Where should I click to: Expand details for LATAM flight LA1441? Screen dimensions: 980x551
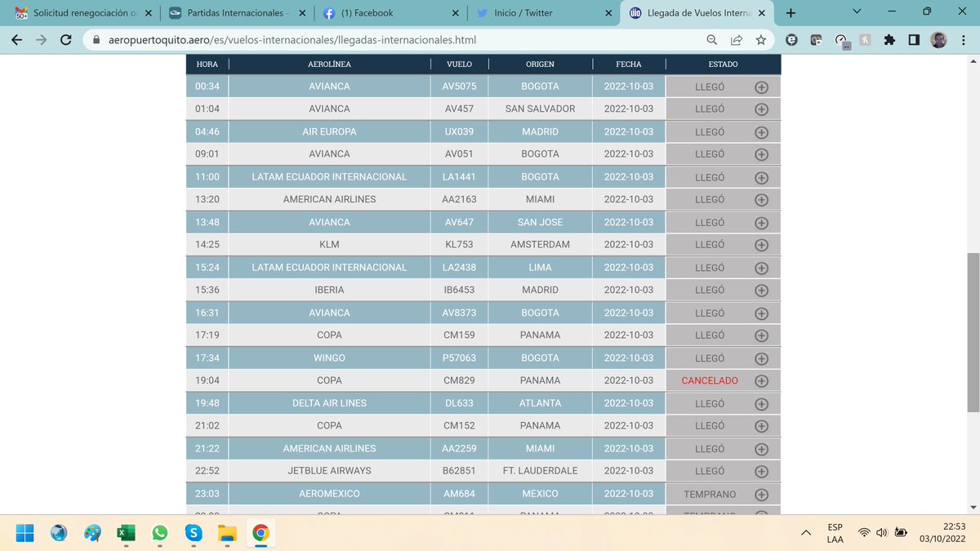761,178
